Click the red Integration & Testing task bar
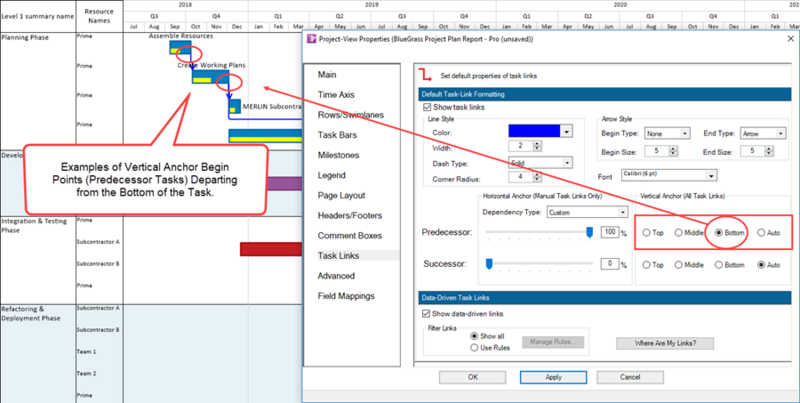 pyautogui.click(x=271, y=249)
